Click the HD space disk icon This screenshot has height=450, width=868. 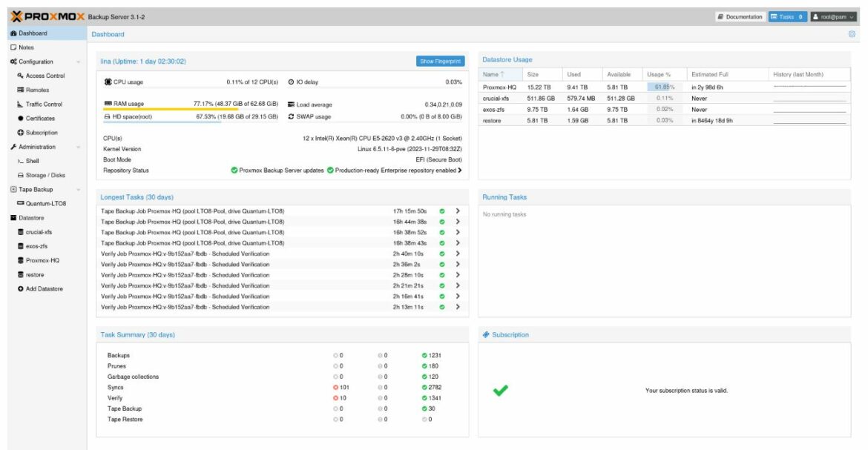108,117
